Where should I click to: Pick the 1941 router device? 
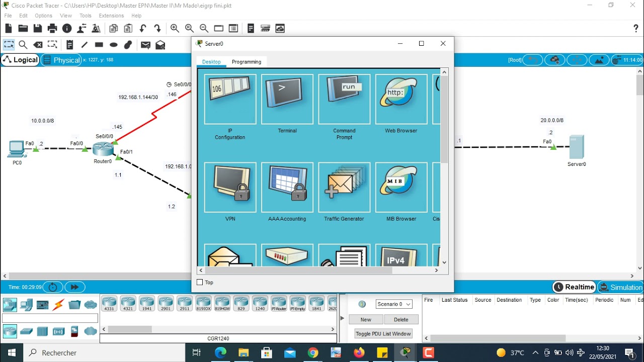147,303
